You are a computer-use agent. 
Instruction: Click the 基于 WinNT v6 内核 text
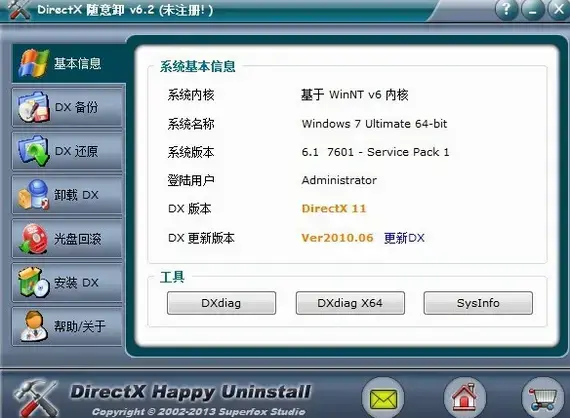[x=354, y=95]
